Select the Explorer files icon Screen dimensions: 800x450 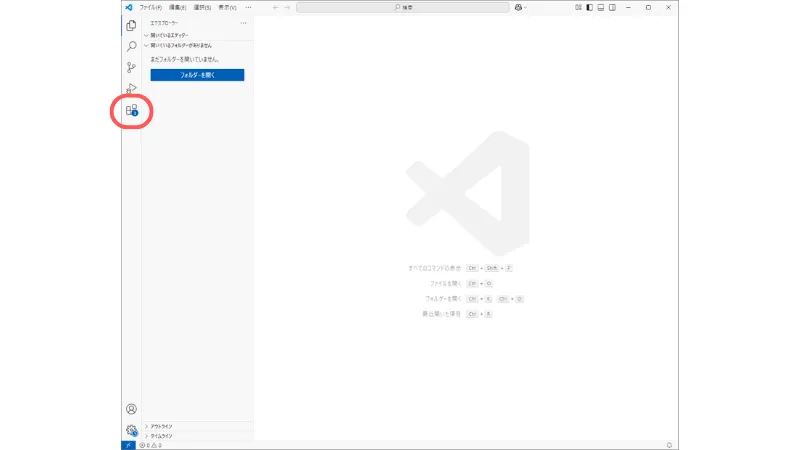[x=131, y=25]
